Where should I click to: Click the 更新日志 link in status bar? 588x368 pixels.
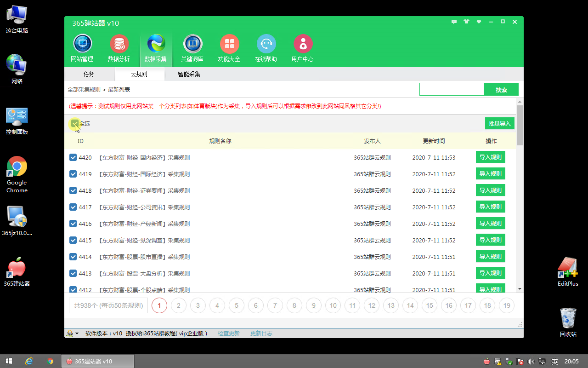pyautogui.click(x=261, y=333)
